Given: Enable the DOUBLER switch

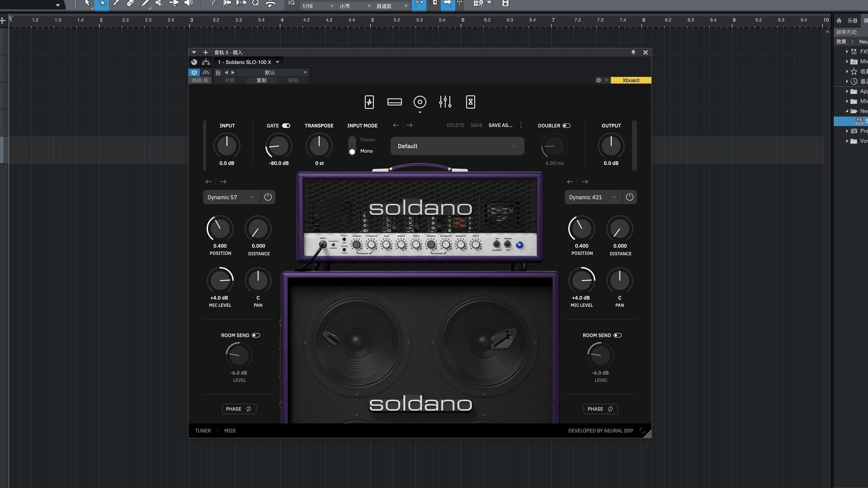Looking at the screenshot, I should pyautogui.click(x=566, y=126).
